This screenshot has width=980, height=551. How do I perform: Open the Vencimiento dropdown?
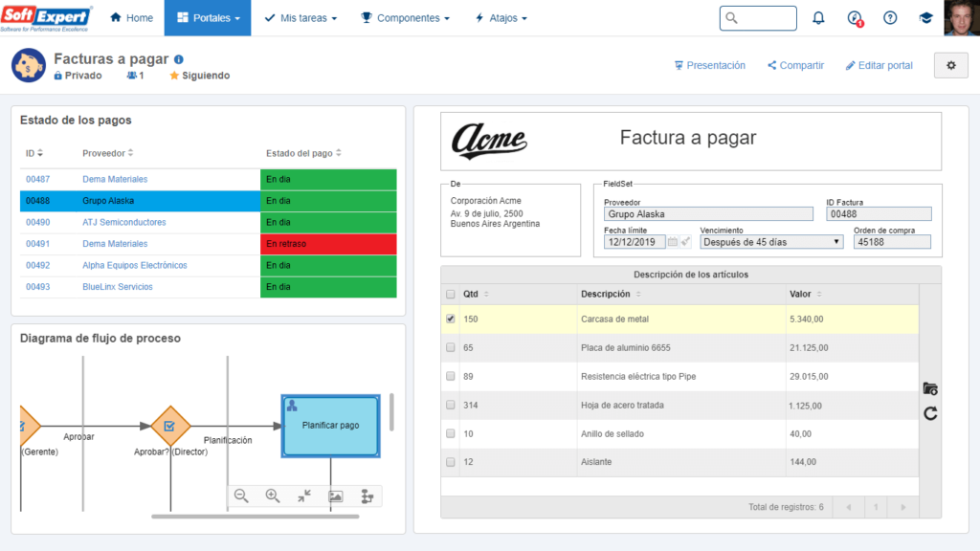[x=771, y=242]
